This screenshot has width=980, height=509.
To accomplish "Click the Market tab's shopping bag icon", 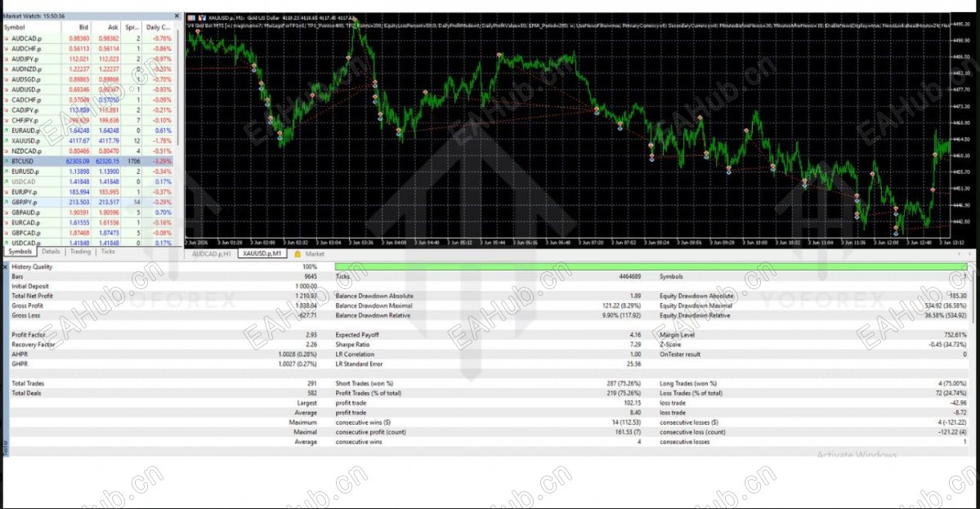I will tap(298, 254).
